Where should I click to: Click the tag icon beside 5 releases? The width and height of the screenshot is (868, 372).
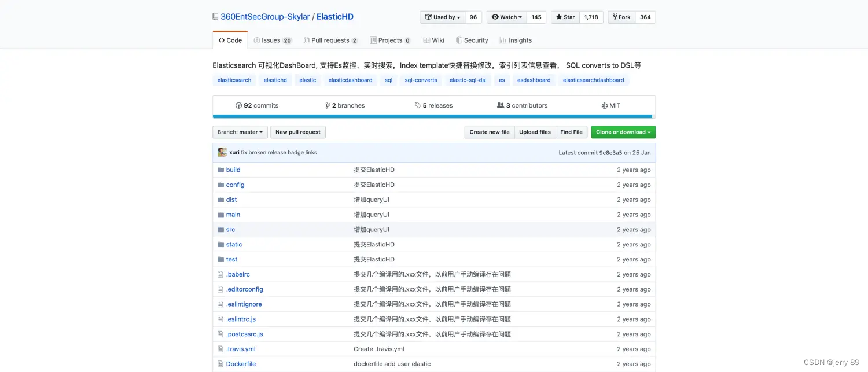click(417, 105)
